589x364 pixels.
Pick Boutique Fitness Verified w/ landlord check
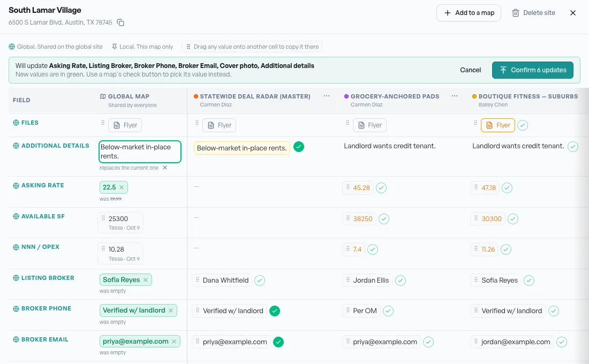coord(554,311)
